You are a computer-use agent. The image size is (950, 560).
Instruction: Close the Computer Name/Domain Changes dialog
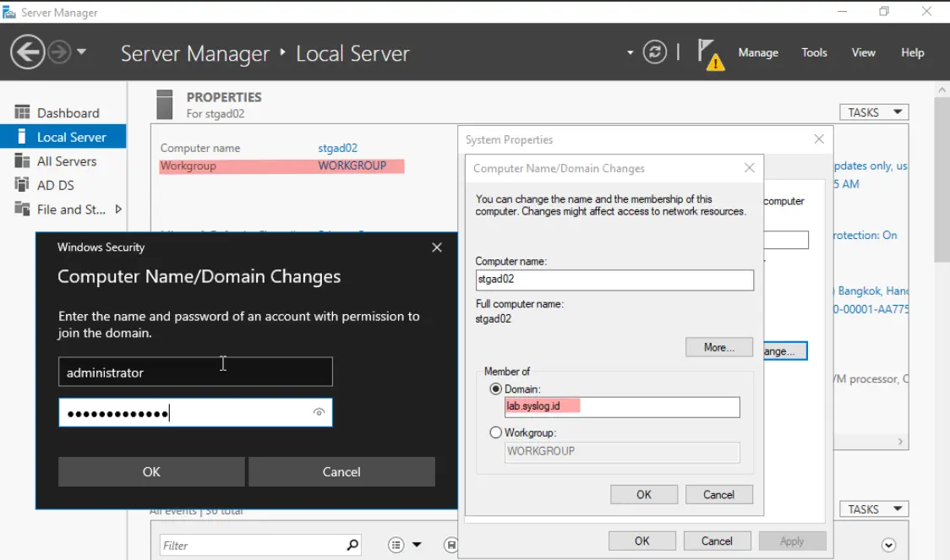749,168
